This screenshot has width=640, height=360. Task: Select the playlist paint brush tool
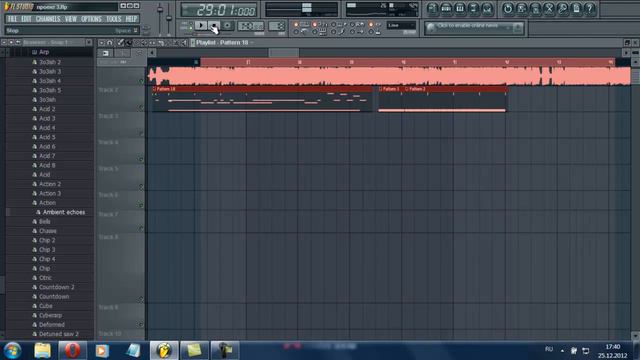click(x=129, y=42)
